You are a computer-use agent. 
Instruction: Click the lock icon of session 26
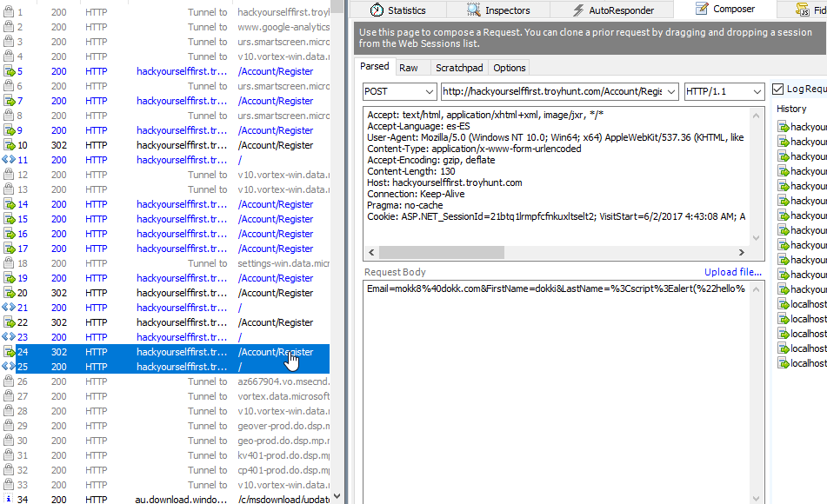pyautogui.click(x=9, y=381)
